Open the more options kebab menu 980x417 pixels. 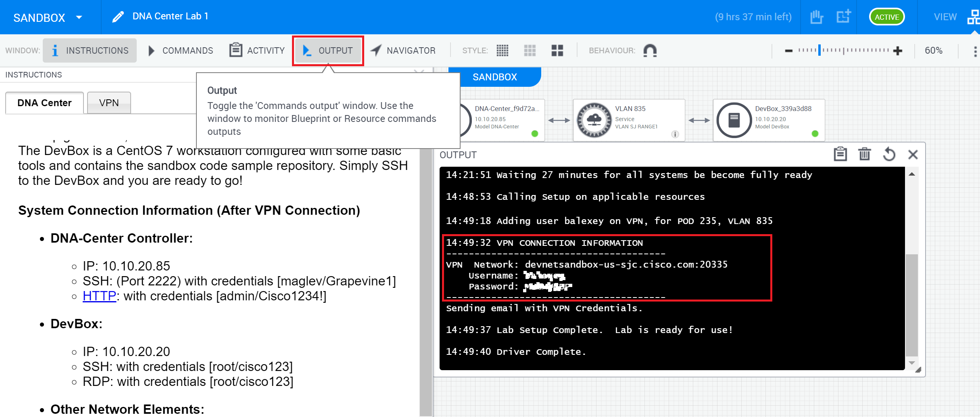click(x=975, y=51)
